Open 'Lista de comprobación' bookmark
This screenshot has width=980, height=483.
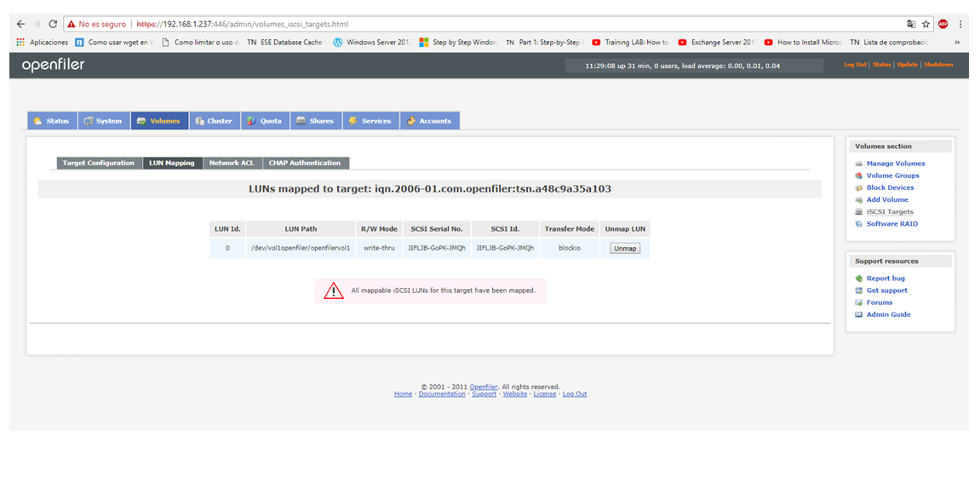pyautogui.click(x=890, y=43)
